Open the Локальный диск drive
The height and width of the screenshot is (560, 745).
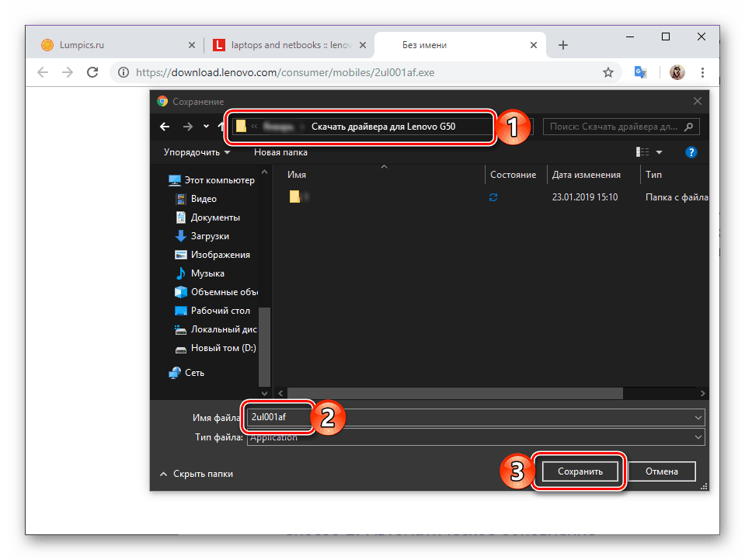(x=216, y=329)
